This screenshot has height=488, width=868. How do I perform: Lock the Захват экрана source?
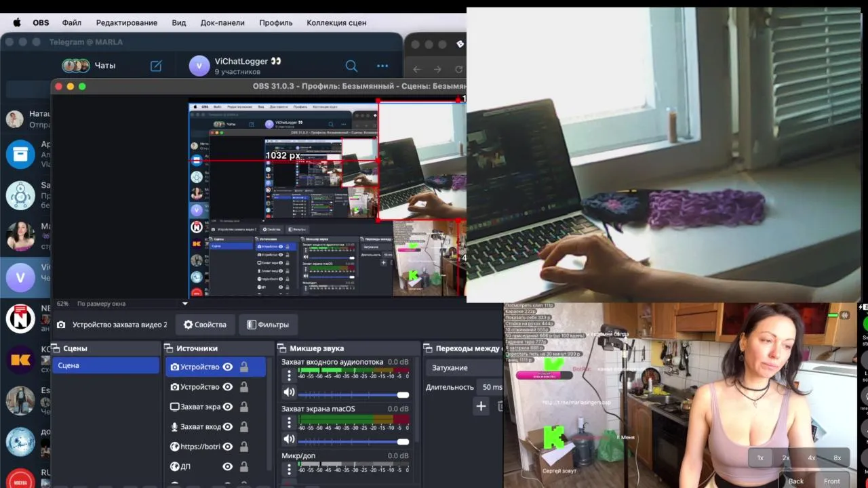[x=243, y=407]
